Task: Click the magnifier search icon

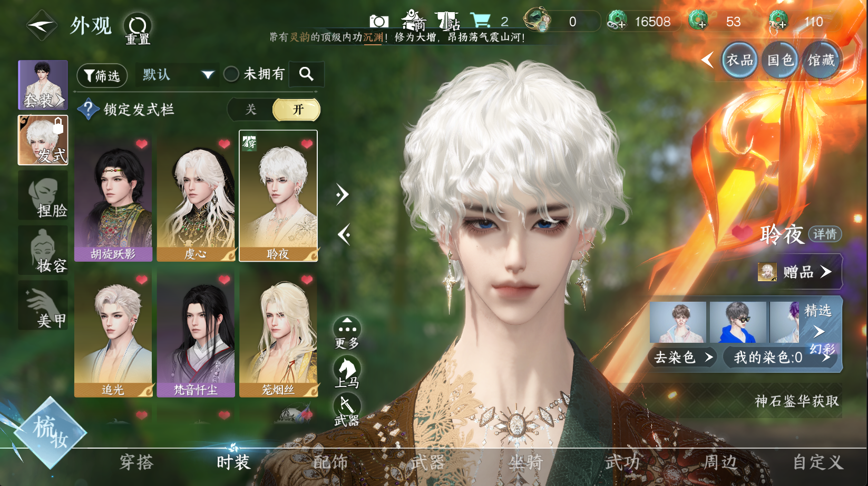Action: [306, 74]
